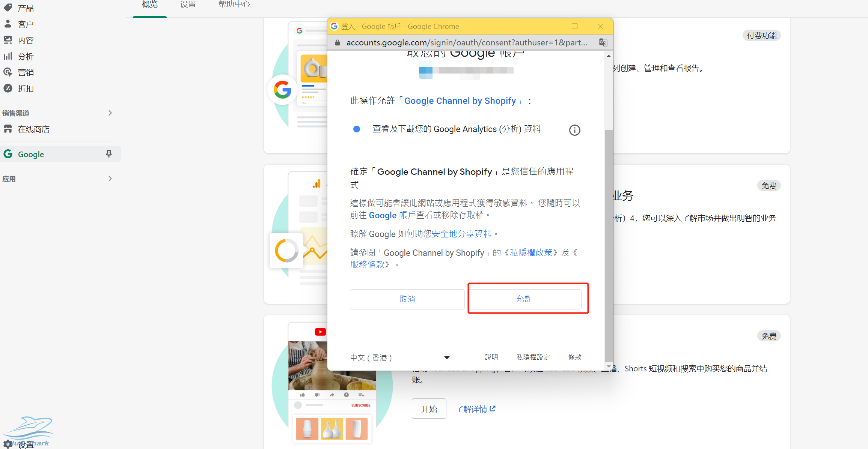Click the 付费功能 paid feature badge
Viewport: 868px width, 449px height.
click(761, 35)
